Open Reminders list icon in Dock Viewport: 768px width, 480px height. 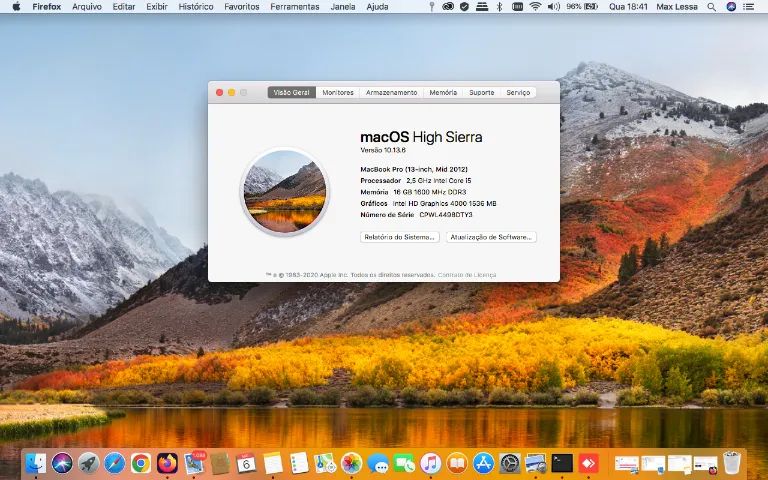tap(299, 463)
